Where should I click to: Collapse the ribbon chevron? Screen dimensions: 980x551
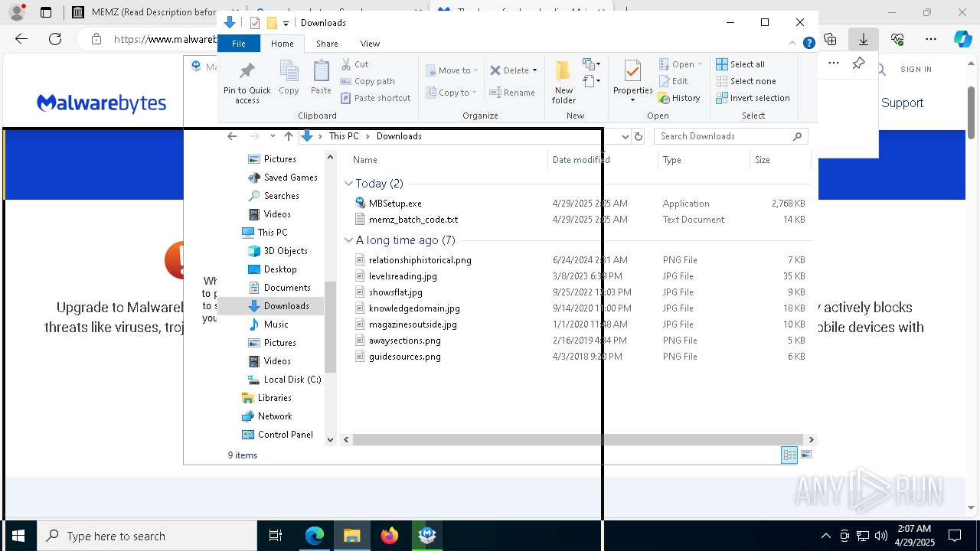792,44
